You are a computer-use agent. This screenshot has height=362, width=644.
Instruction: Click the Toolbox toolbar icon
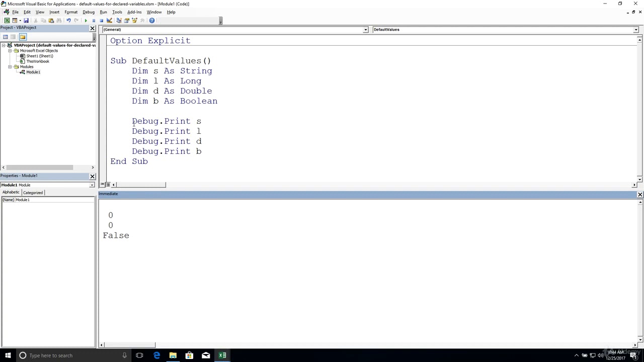pos(142,21)
